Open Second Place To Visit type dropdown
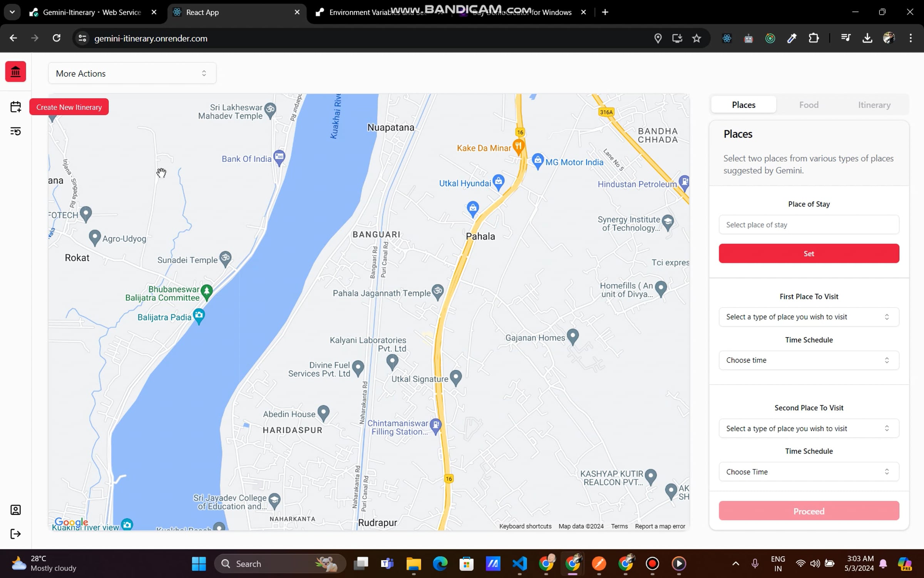Screen dimensions: 924x578 808,428
